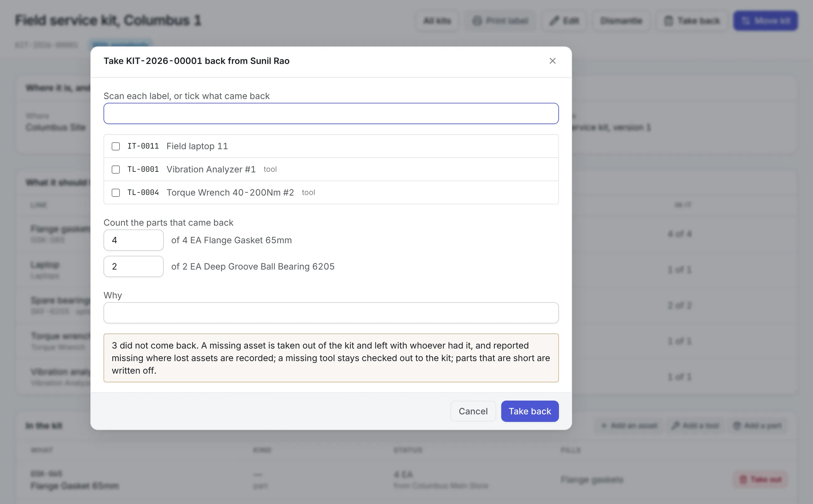Close the Take back dialog
The image size is (813, 504).
[552, 61]
